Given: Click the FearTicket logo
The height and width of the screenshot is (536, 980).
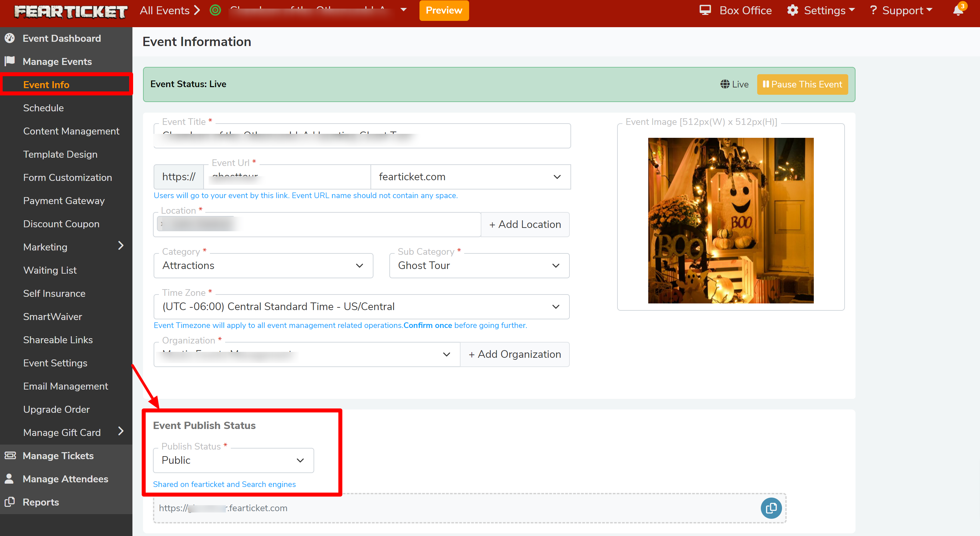Looking at the screenshot, I should tap(71, 11).
